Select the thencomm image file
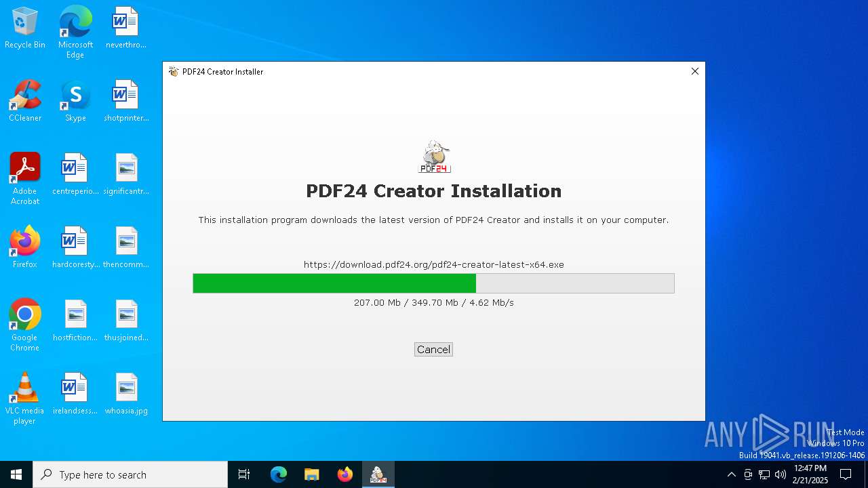The height and width of the screenshot is (488, 868). click(126, 248)
